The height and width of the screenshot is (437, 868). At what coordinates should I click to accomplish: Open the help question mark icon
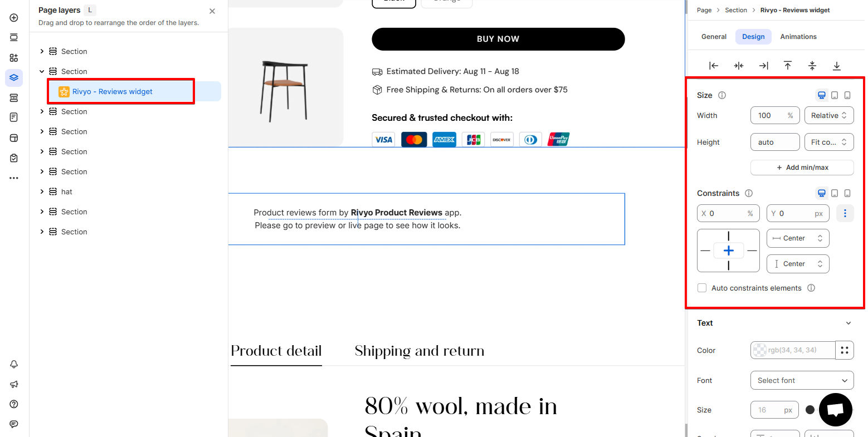14,404
